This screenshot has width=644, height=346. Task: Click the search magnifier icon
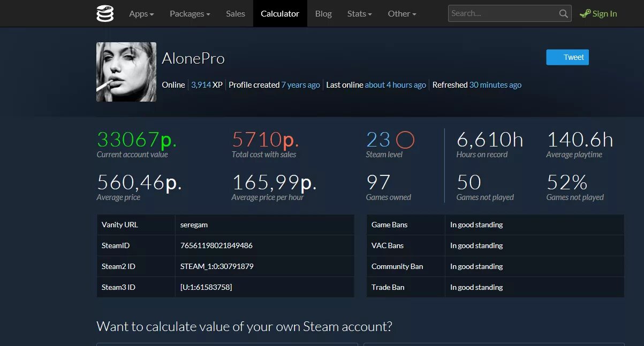point(564,14)
